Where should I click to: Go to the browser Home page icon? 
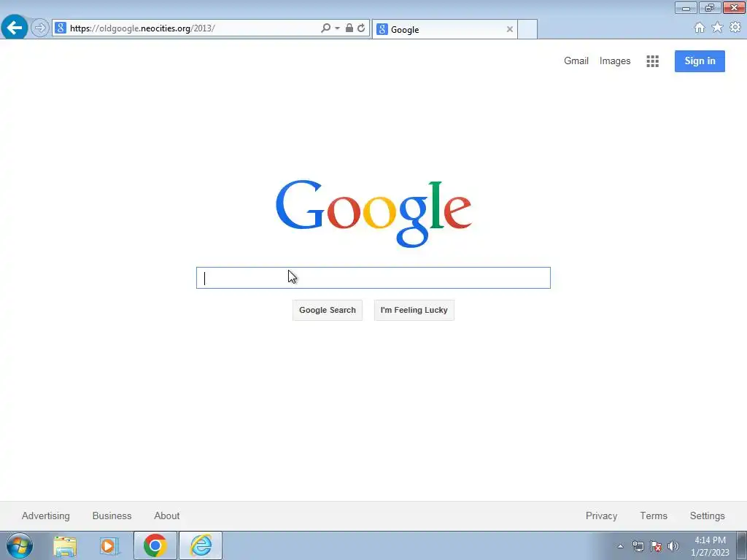coord(700,28)
